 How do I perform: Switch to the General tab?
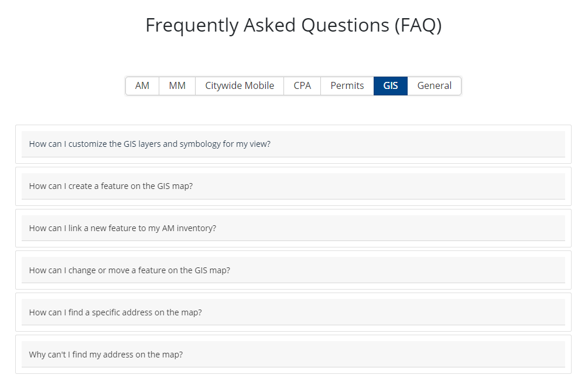point(434,86)
